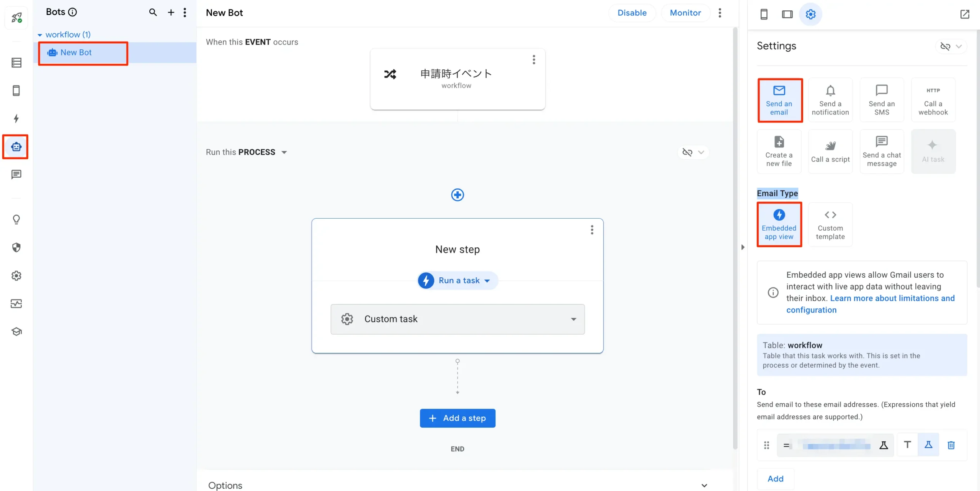Open the Data section in left sidebar
Viewport: 980px width, 491px height.
[x=16, y=63]
